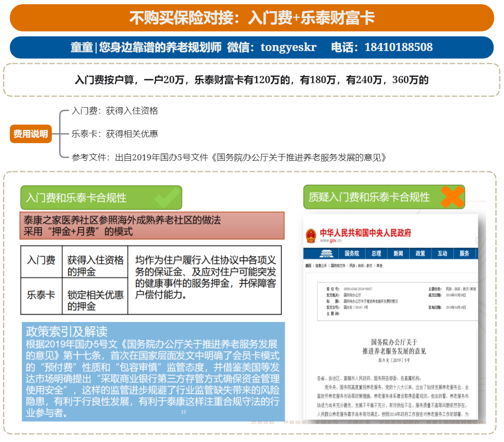This screenshot has height=442, width=504.
Task: Click the orange 费用说明 label
Action: click(x=31, y=134)
